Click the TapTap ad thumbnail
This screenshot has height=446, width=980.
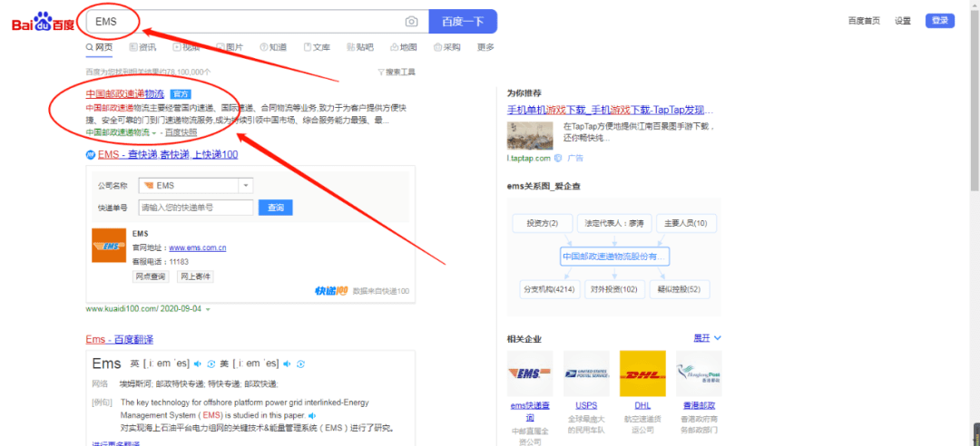530,136
